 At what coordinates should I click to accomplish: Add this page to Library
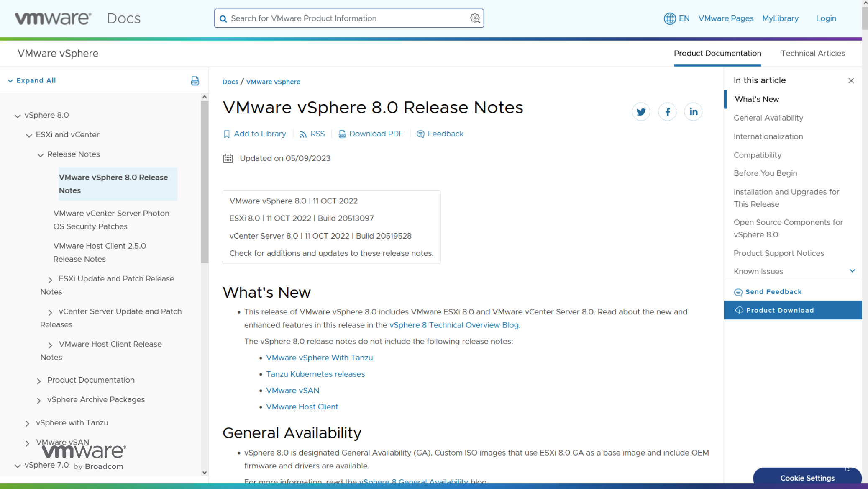(x=255, y=134)
